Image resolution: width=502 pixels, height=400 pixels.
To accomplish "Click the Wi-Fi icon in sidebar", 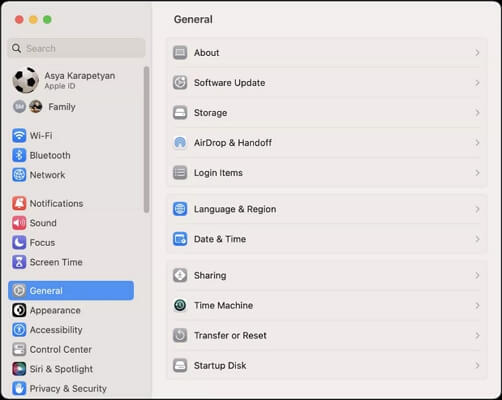I will (19, 136).
